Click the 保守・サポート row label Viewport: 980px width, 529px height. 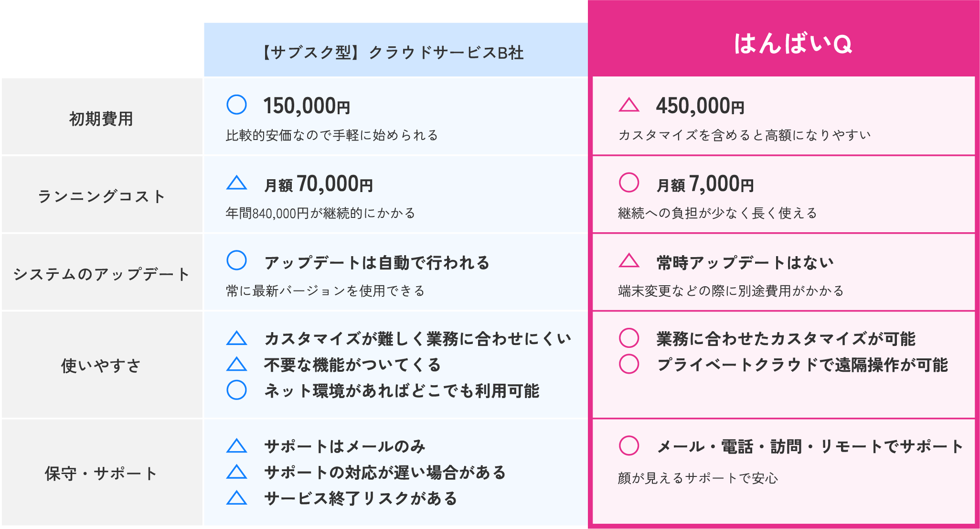click(x=102, y=473)
